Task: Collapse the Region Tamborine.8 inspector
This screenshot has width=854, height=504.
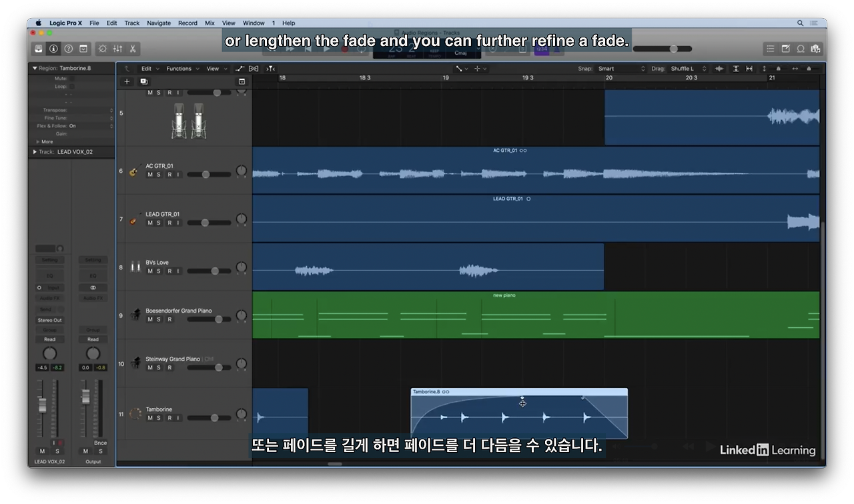Action: pyautogui.click(x=35, y=68)
